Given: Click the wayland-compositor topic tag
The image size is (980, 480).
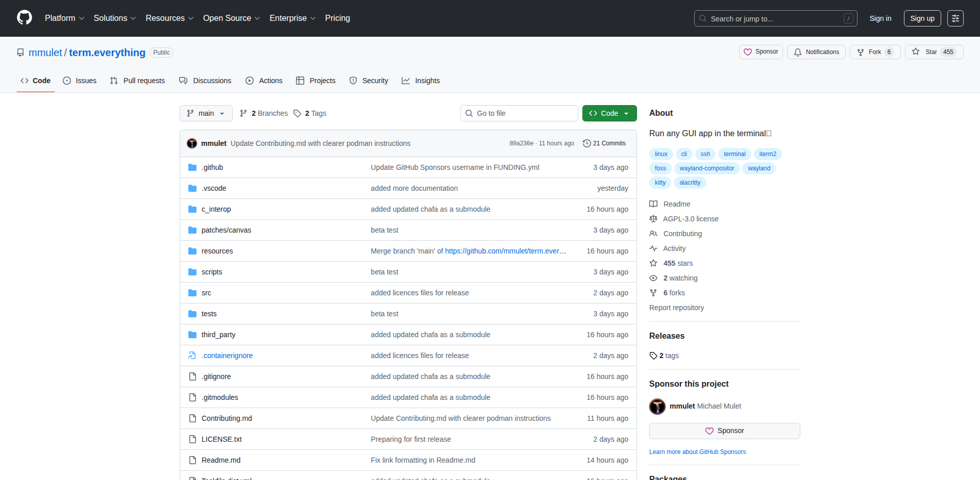Looking at the screenshot, I should (x=706, y=168).
